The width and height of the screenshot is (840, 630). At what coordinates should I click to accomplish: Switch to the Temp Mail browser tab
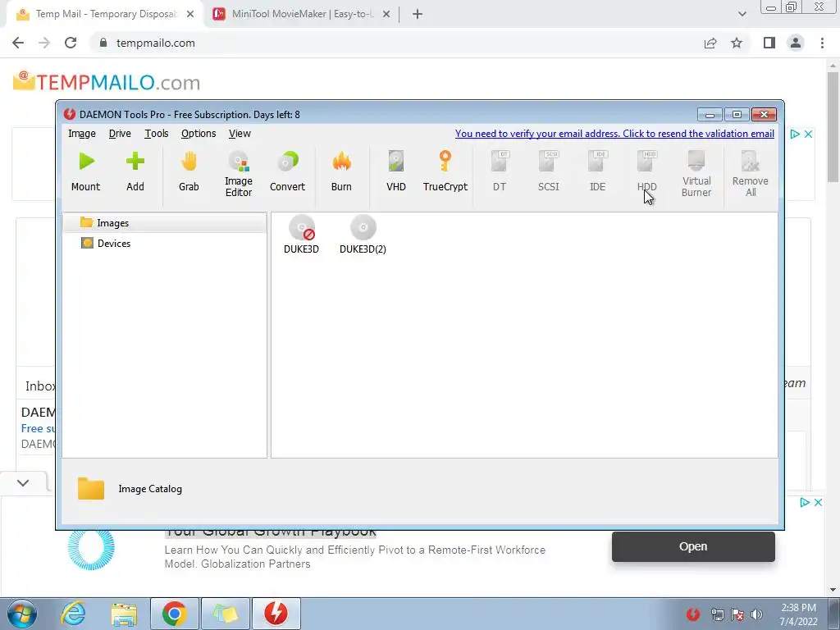pyautogui.click(x=106, y=14)
